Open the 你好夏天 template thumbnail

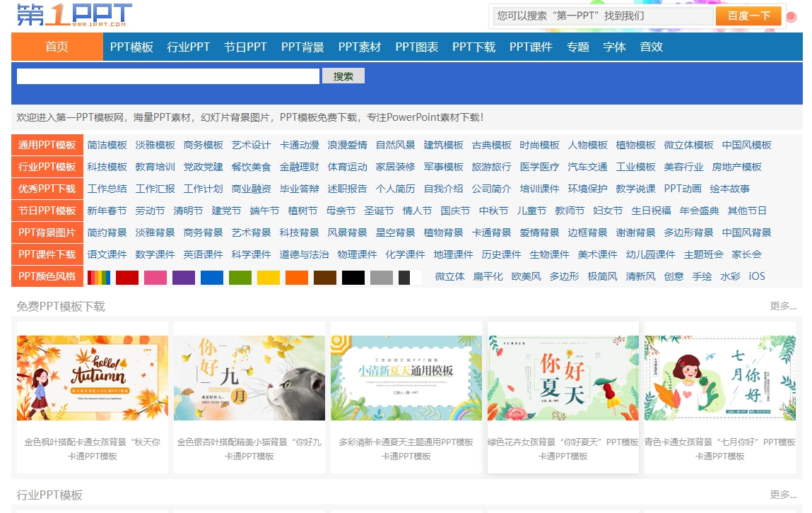point(563,378)
